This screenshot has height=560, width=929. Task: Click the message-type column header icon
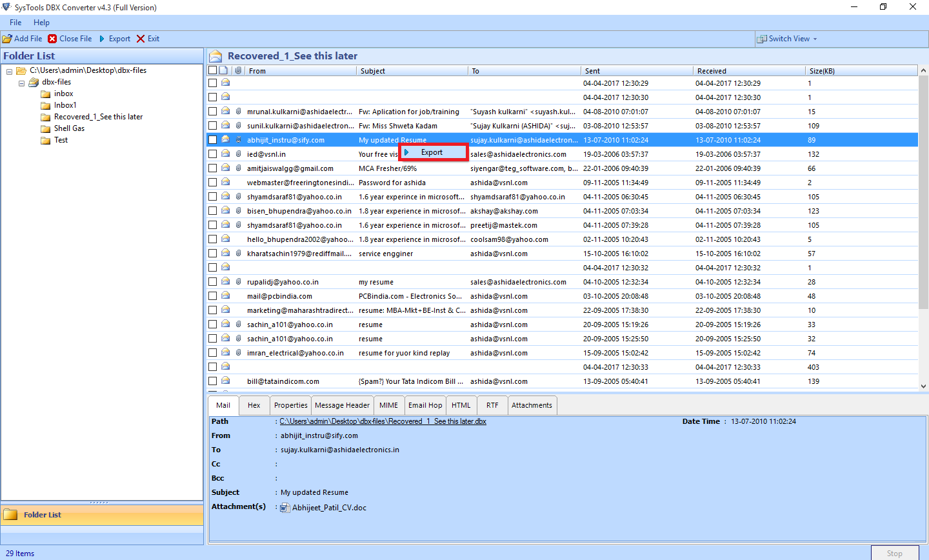[x=223, y=70]
